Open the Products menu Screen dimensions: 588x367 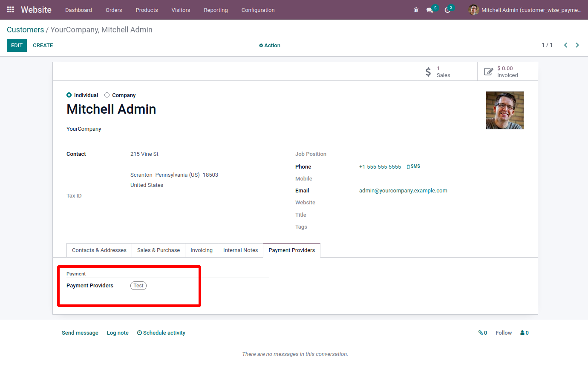pyautogui.click(x=147, y=10)
